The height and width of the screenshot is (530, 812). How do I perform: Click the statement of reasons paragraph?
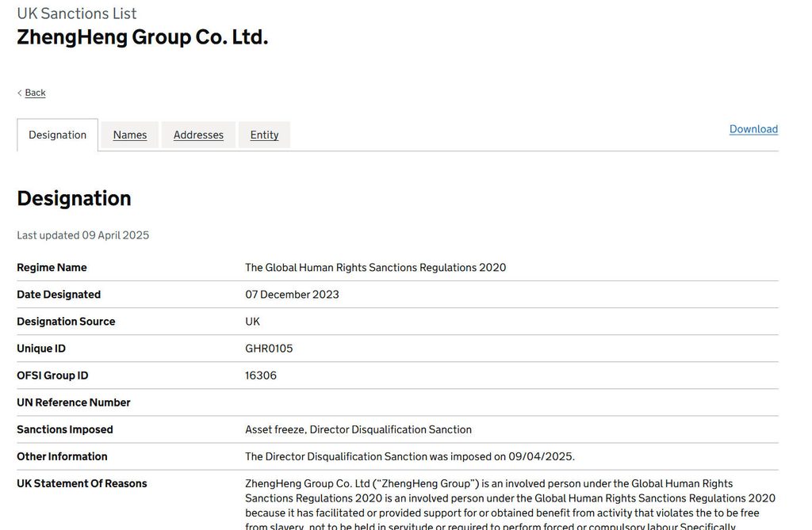coord(511,505)
